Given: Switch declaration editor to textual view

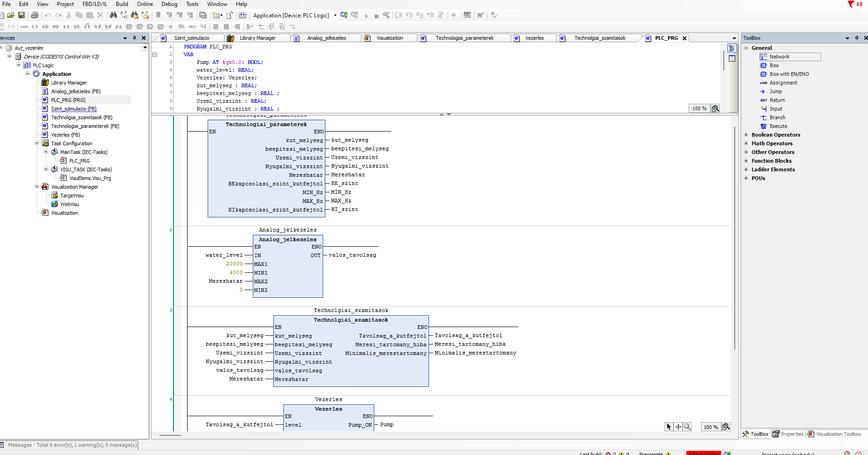Looking at the screenshot, I should [x=732, y=48].
